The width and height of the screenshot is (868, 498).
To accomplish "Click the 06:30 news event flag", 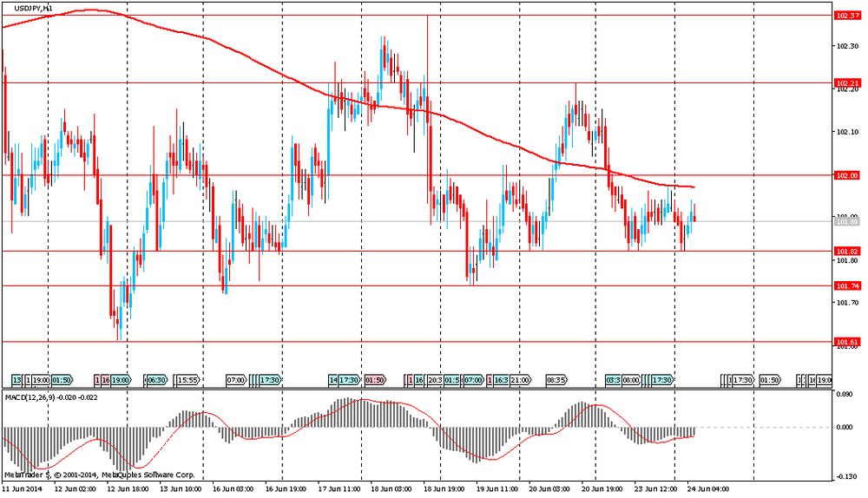I will (156, 380).
